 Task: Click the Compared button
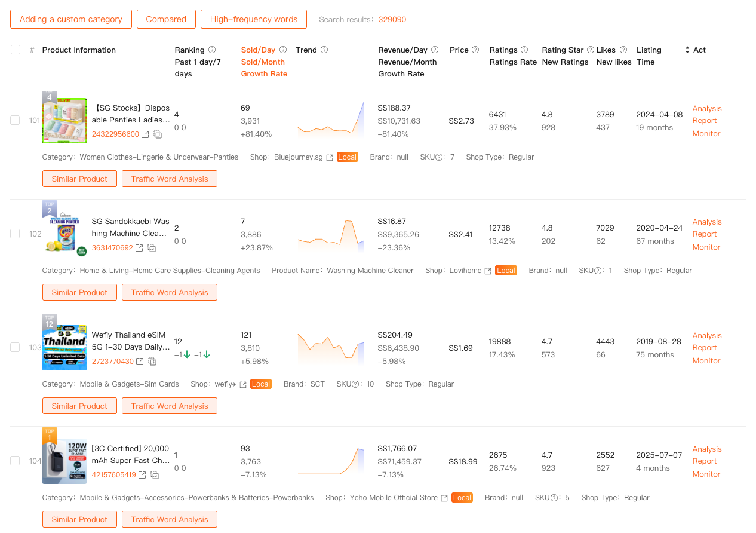tap(166, 19)
